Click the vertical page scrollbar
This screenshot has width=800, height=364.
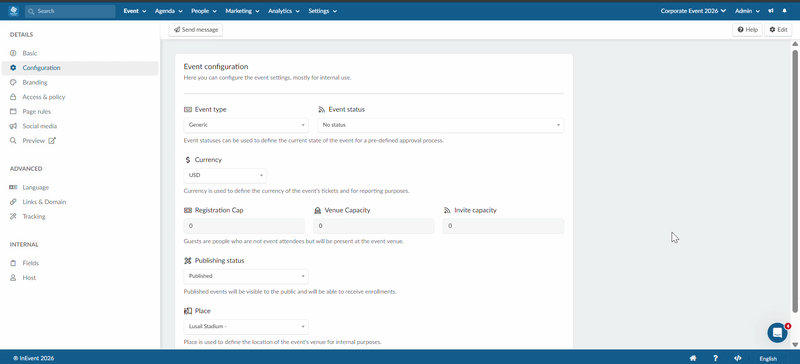795,180
